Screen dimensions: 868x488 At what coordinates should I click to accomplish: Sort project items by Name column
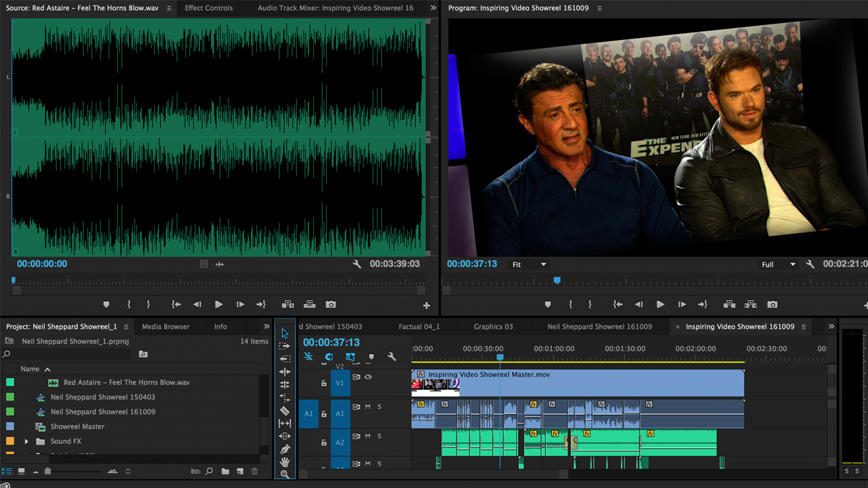30,369
